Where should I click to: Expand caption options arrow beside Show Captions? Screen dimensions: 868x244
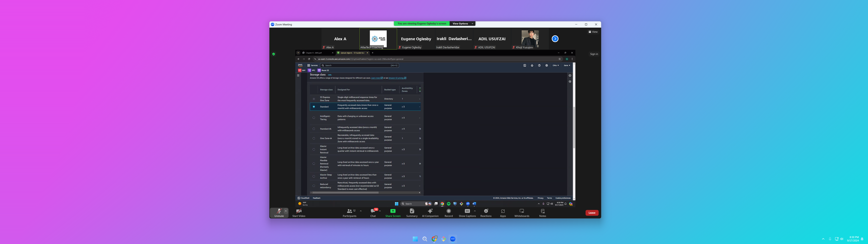tap(475, 211)
